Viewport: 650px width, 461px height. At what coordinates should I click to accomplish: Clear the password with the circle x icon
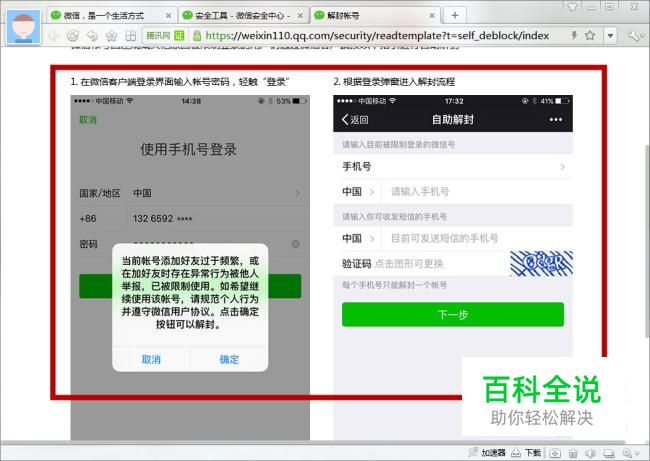tap(296, 244)
